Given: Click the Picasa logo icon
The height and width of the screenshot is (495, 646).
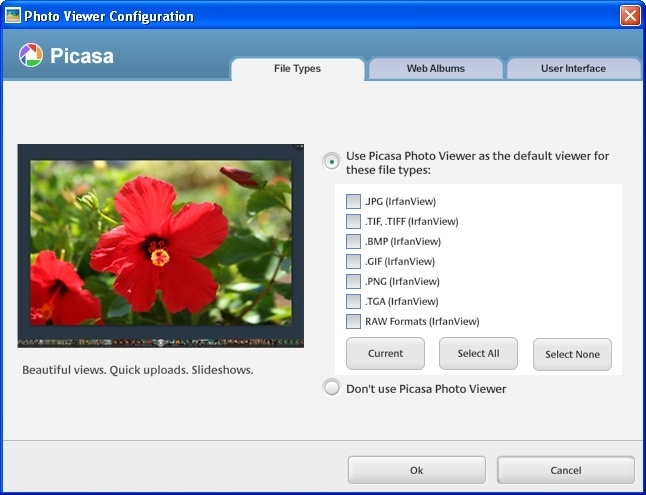Looking at the screenshot, I should pos(31,55).
